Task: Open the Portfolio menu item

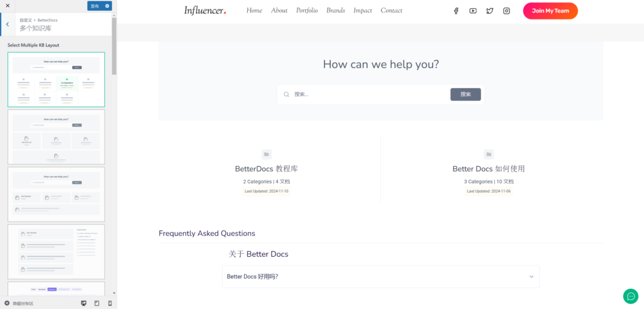Action: (307, 11)
